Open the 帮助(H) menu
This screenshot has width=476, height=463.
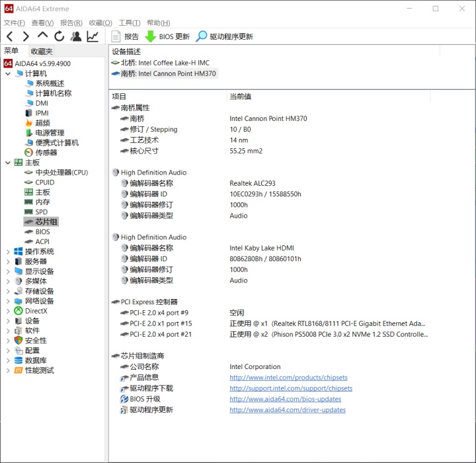158,22
